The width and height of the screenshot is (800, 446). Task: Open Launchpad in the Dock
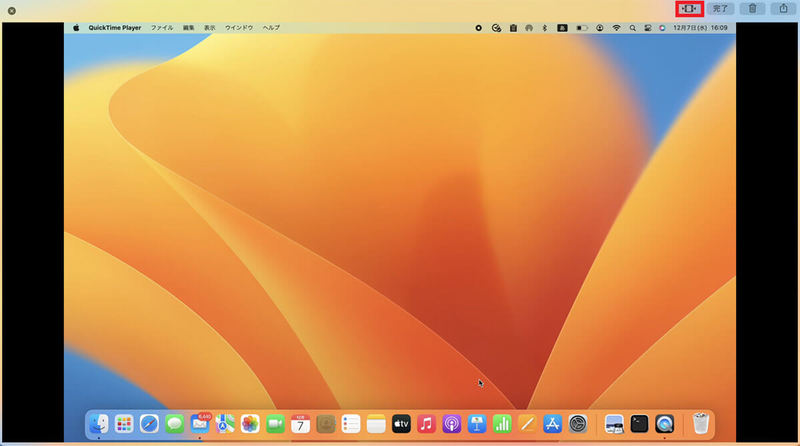124,424
